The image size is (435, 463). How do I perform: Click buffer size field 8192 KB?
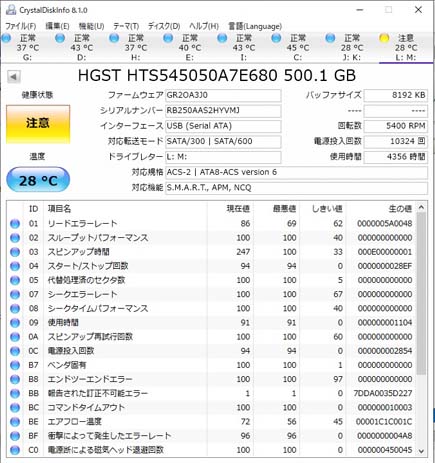tap(396, 95)
